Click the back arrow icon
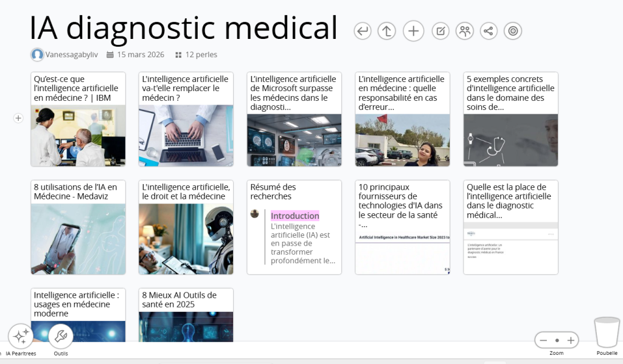This screenshot has width=623, height=364. pyautogui.click(x=363, y=31)
